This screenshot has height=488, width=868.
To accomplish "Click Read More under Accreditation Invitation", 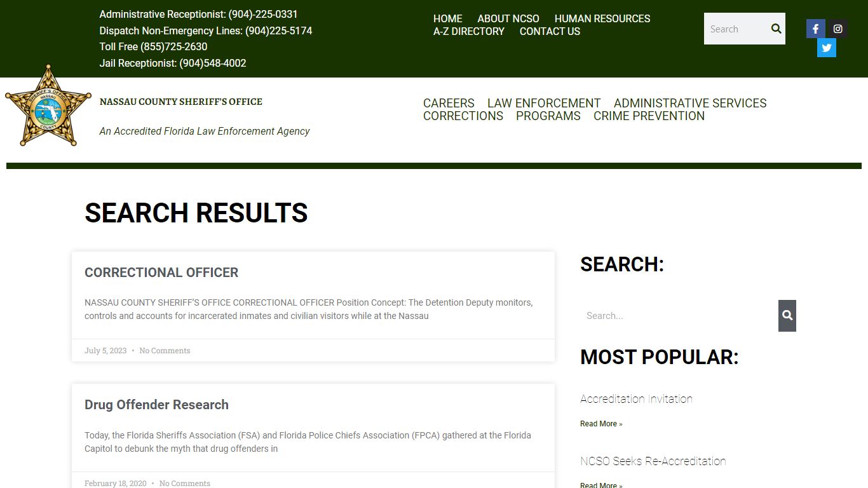I will pos(601,424).
